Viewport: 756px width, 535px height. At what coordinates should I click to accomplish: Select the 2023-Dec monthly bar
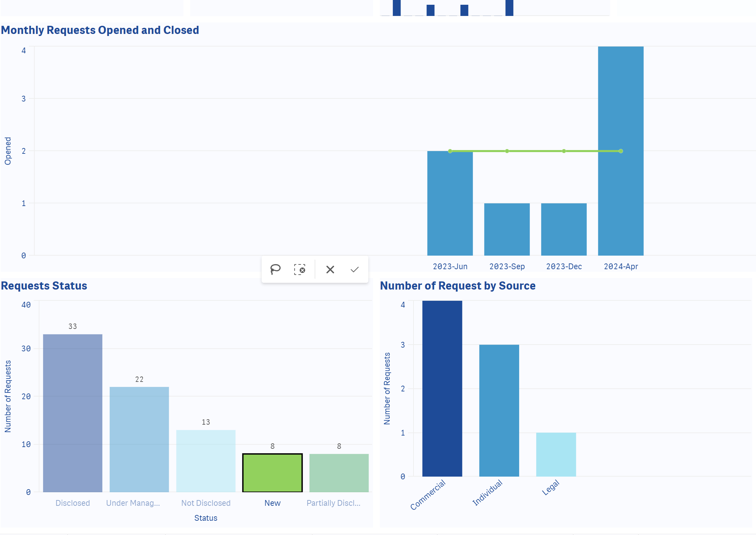564,229
